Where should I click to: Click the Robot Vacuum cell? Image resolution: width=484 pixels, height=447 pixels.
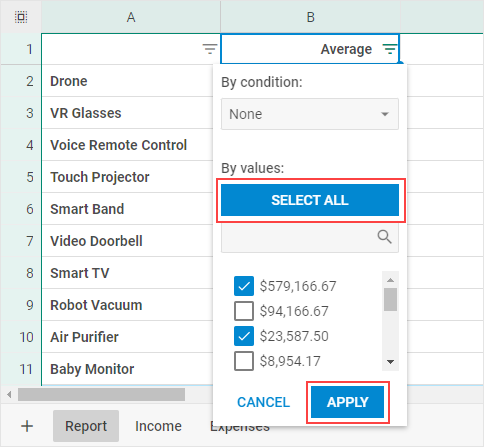click(x=128, y=305)
